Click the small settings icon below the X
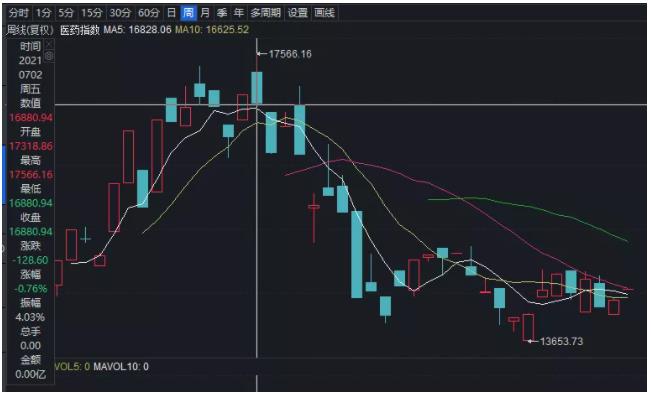The image size is (651, 395). tap(49, 56)
